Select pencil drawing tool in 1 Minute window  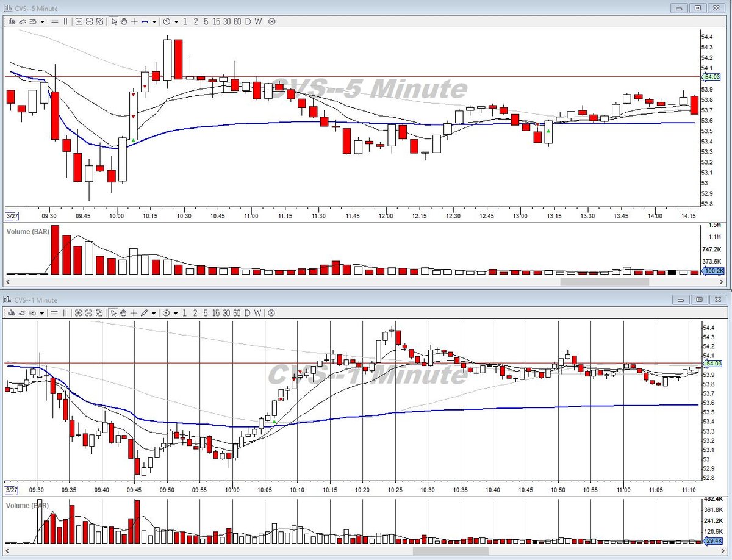click(x=145, y=313)
